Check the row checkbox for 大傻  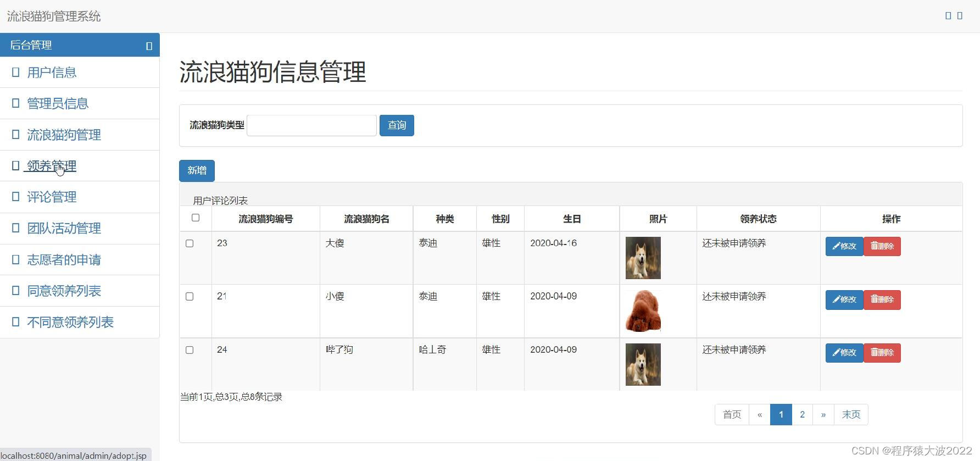(190, 243)
